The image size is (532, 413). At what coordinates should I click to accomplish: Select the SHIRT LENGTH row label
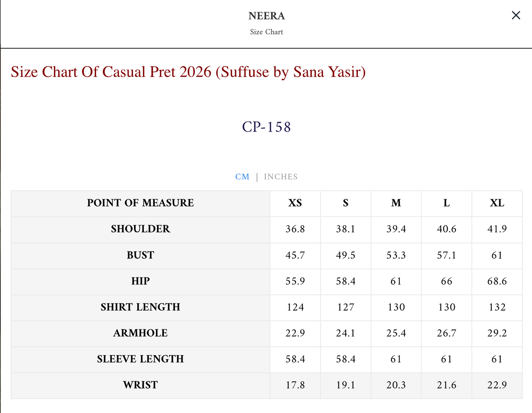point(140,307)
